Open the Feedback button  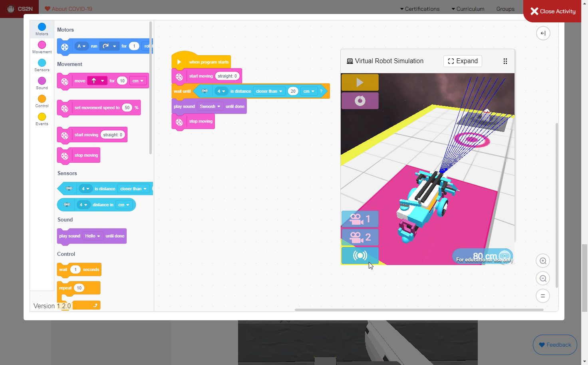pos(555,345)
